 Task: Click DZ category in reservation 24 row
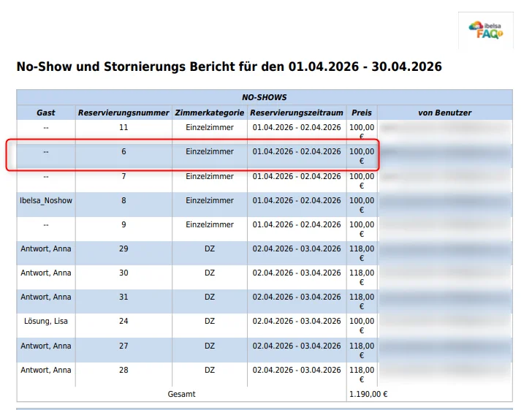click(210, 321)
